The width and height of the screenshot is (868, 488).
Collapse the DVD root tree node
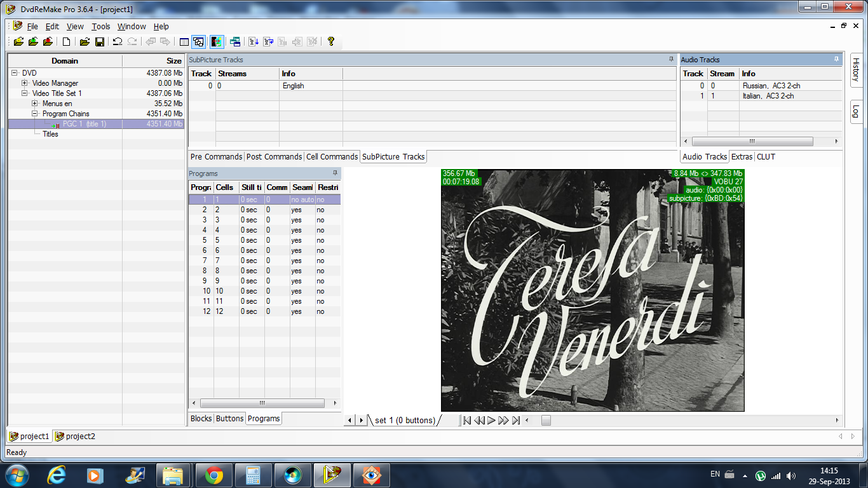15,73
